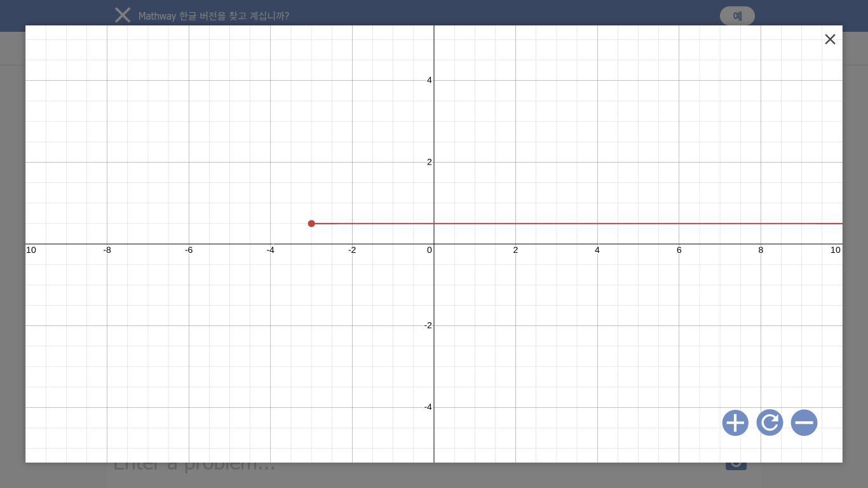Click the x-axis label 2
Screen dimensions: 868x488
pos(515,250)
